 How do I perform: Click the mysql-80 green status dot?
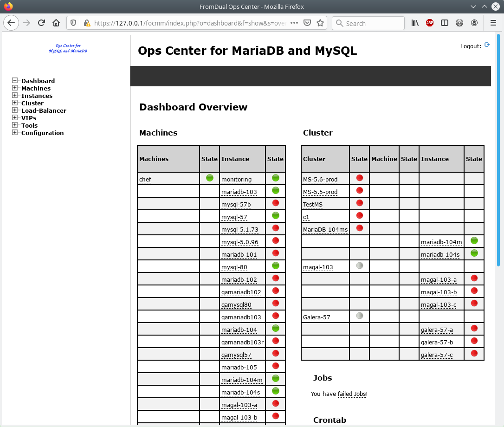(276, 265)
